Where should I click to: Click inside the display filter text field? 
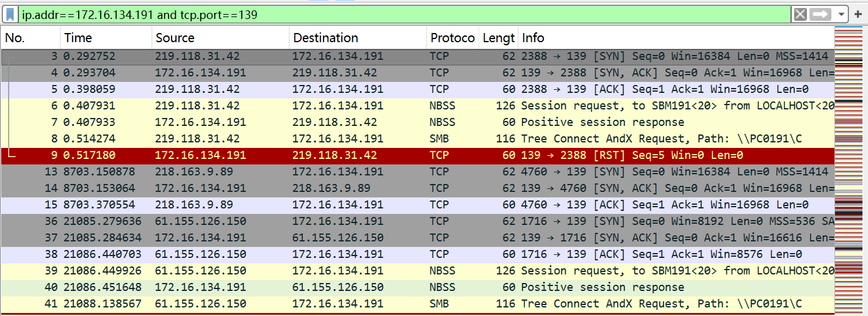click(x=403, y=14)
